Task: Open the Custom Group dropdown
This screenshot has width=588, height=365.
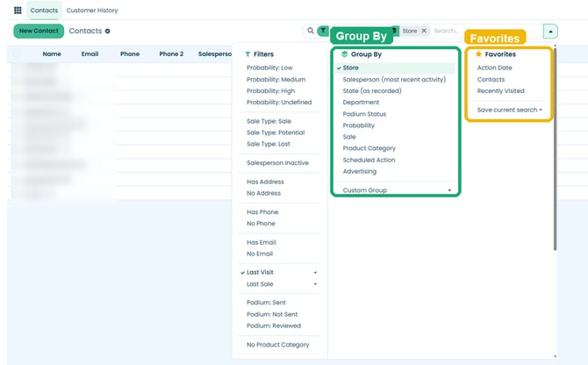Action: (x=396, y=190)
